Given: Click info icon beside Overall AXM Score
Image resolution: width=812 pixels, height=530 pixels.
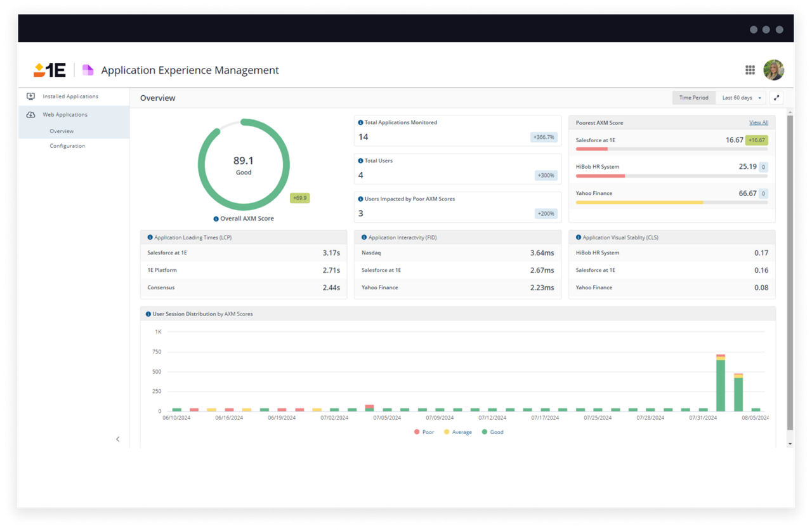Looking at the screenshot, I should pyautogui.click(x=216, y=219).
